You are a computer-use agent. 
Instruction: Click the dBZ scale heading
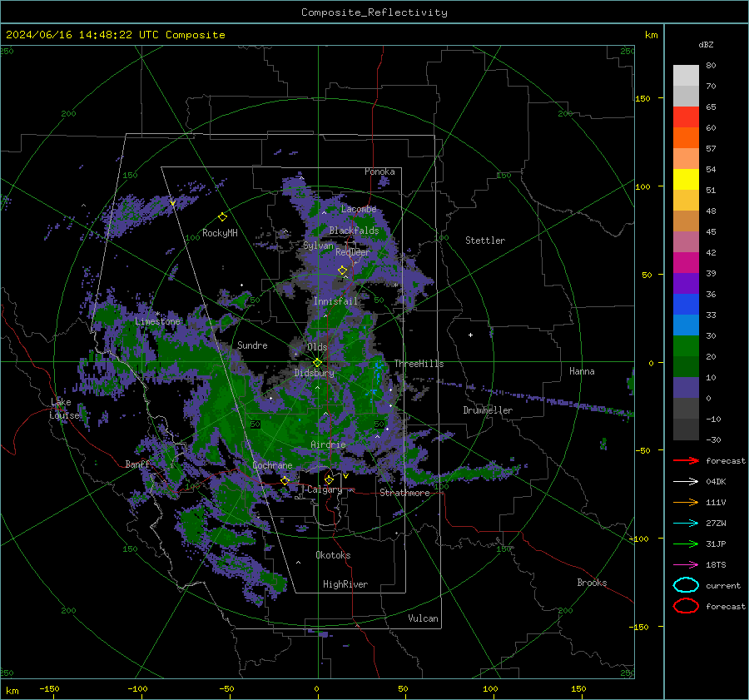click(706, 44)
